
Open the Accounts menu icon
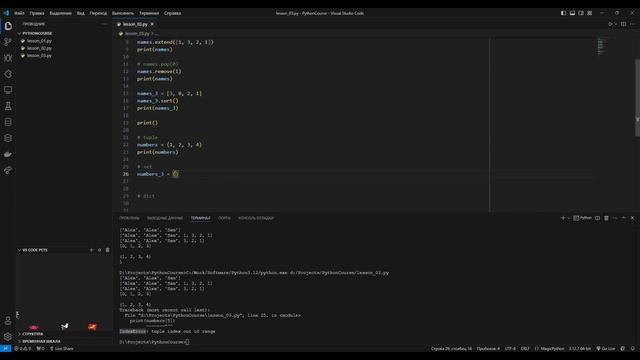pyautogui.click(x=8, y=321)
